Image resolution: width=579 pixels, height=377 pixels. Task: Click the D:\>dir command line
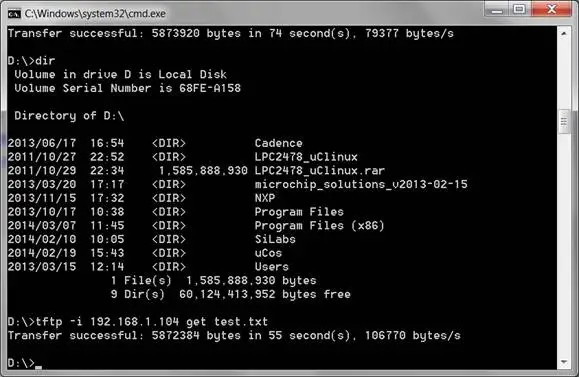coord(31,61)
